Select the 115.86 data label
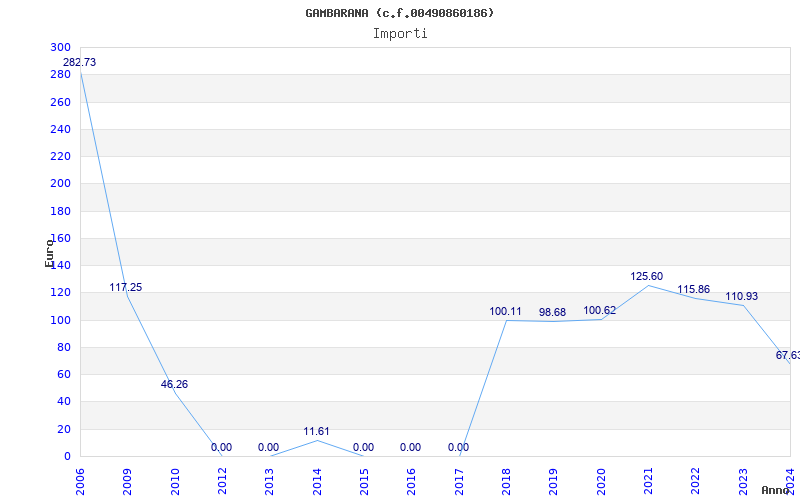This screenshot has width=800, height=500. (694, 289)
